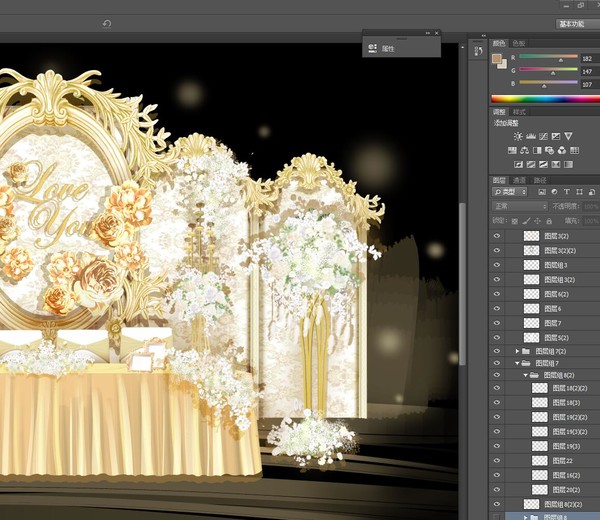
Task: Lock transparent pixels of layer
Action: point(515,221)
